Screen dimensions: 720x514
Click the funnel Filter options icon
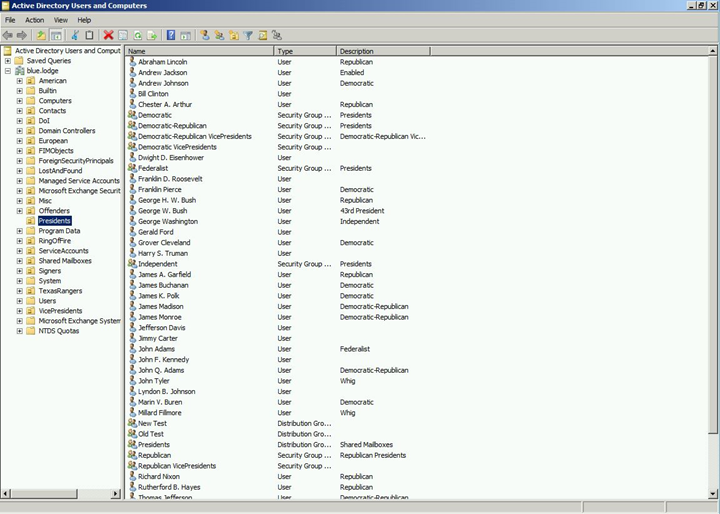pyautogui.click(x=248, y=35)
